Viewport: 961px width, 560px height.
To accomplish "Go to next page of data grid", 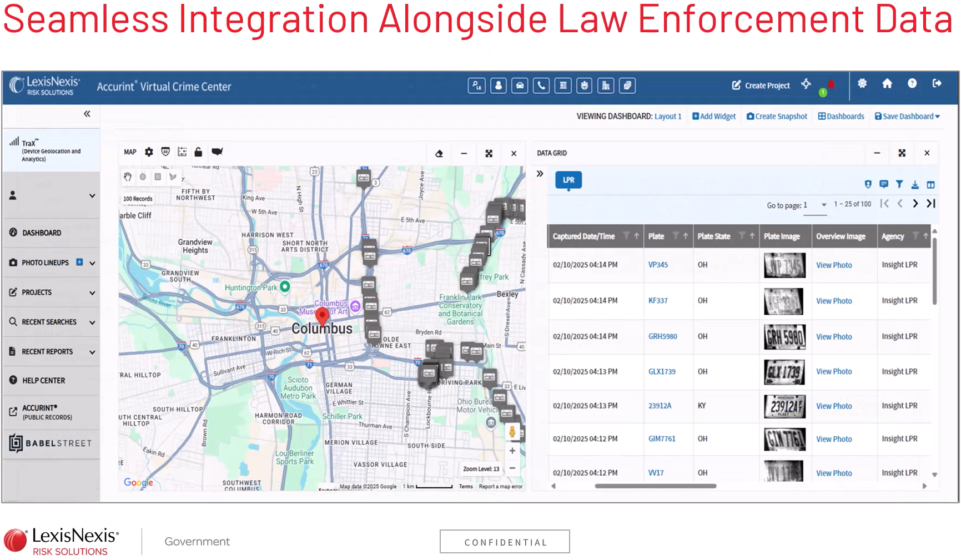I will 915,204.
